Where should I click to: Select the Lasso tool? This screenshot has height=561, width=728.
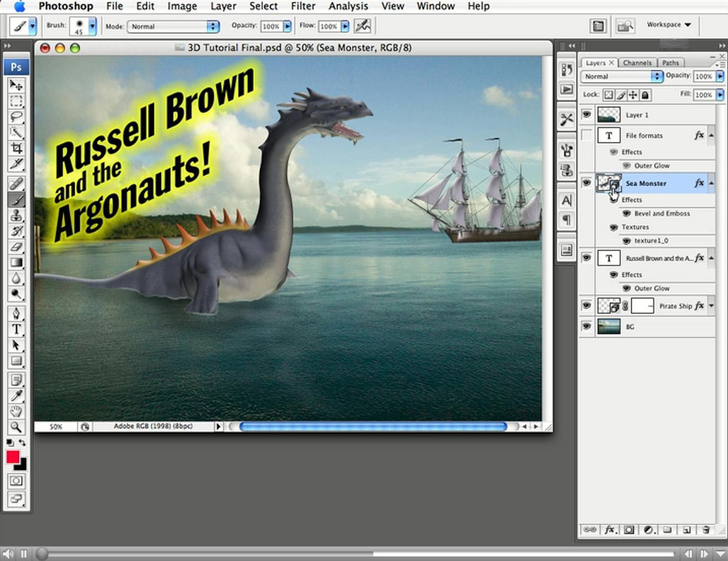16,117
